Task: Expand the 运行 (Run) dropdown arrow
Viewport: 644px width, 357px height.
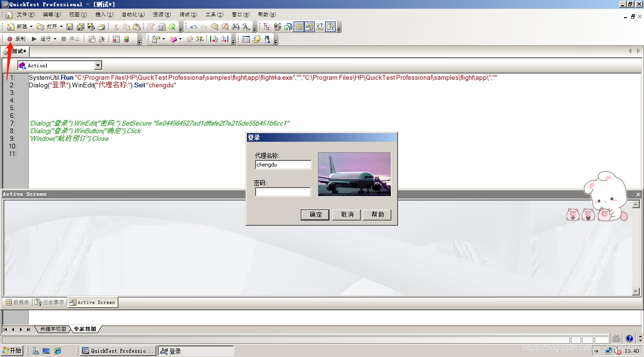Action: tap(55, 39)
